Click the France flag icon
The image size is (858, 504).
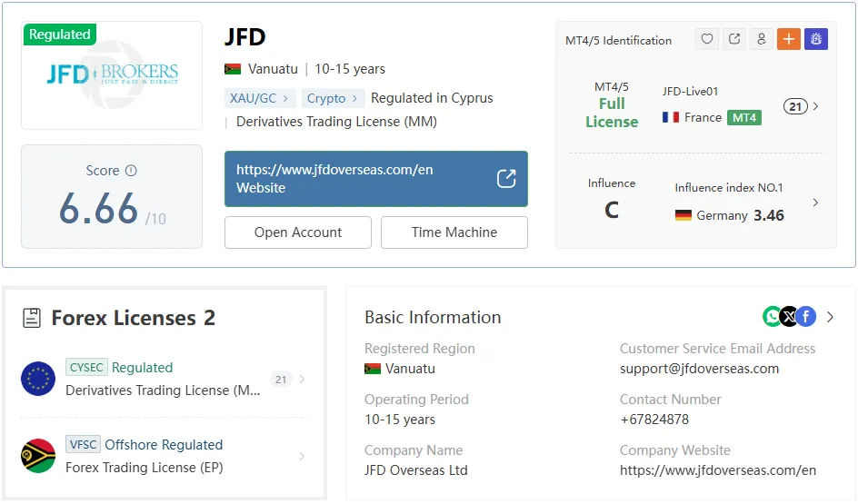click(671, 117)
